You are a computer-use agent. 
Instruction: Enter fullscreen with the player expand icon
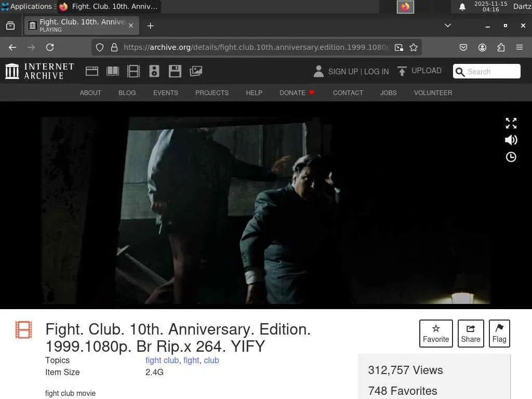tap(511, 123)
